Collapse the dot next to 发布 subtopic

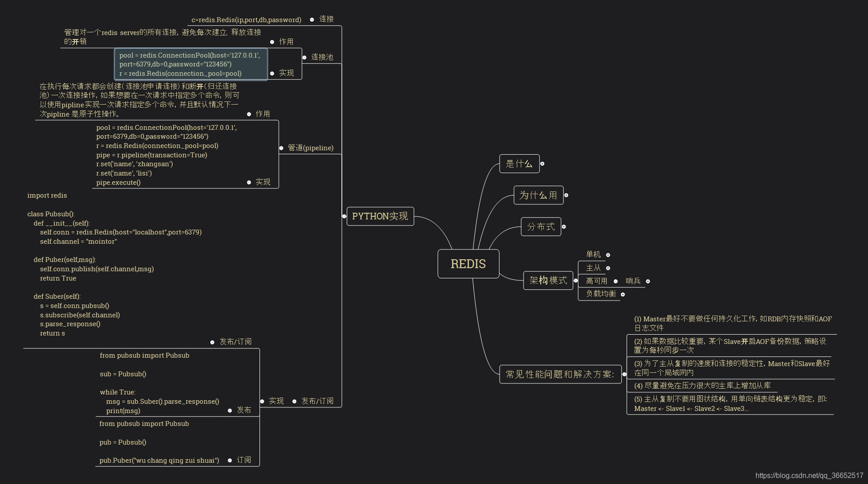point(230,410)
